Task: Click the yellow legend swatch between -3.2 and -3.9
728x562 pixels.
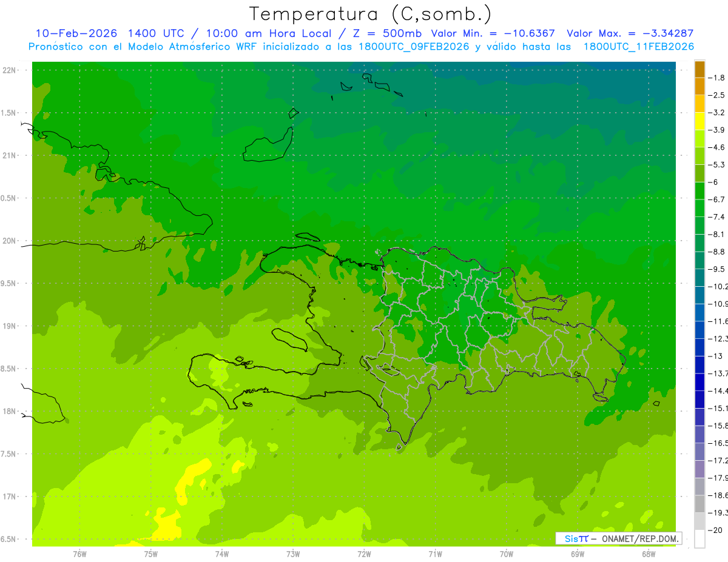Action: 699,121
